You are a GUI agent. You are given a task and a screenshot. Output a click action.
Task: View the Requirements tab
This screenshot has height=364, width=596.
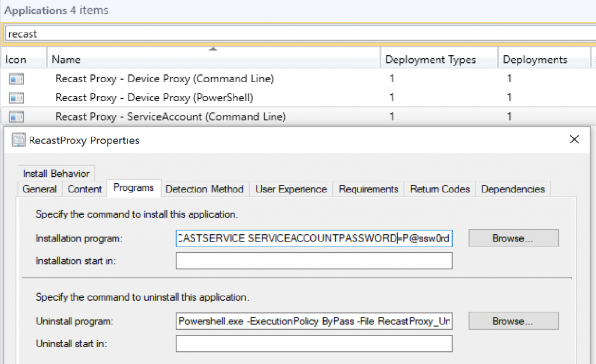coord(368,189)
